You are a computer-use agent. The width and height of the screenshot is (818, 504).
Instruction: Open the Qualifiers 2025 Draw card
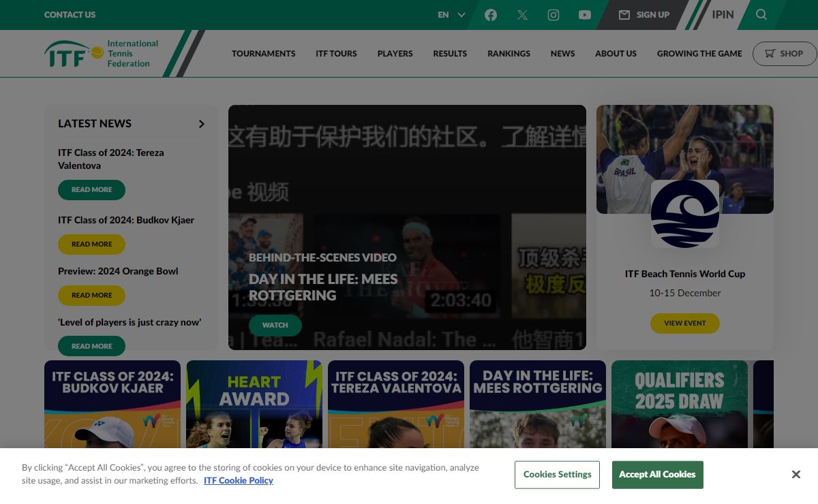(680, 404)
